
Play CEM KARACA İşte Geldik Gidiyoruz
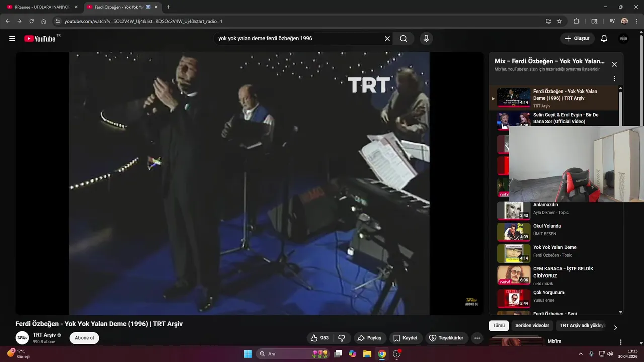(x=553, y=275)
